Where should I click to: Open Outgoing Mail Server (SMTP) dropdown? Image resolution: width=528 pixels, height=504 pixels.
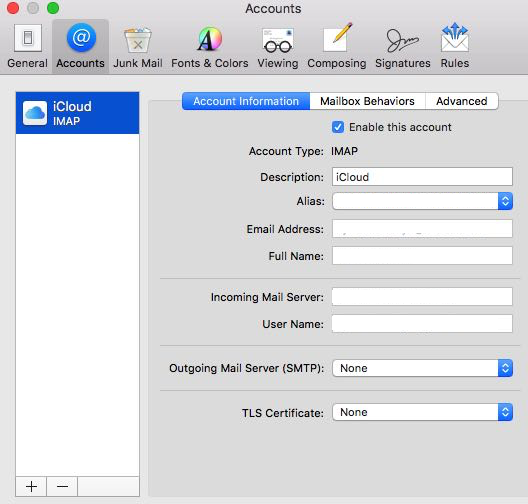pos(422,368)
